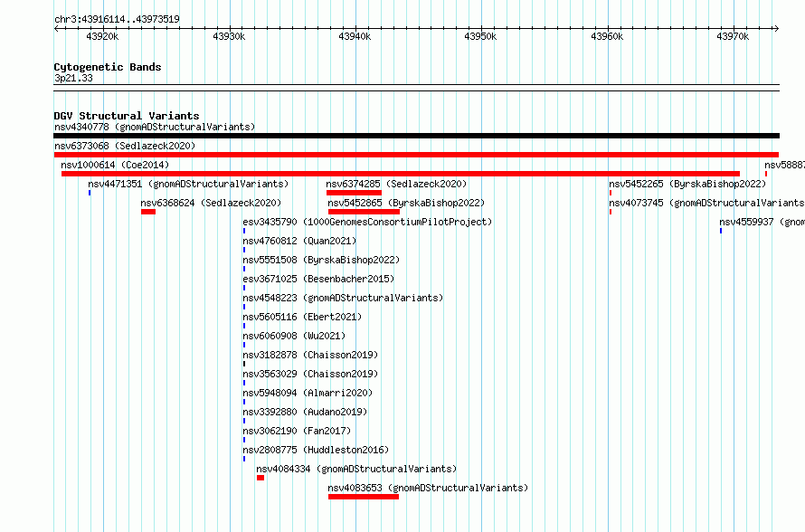Open variant nsv4471351 gnomAD label
The height and width of the screenshot is (532, 805).
(x=188, y=184)
